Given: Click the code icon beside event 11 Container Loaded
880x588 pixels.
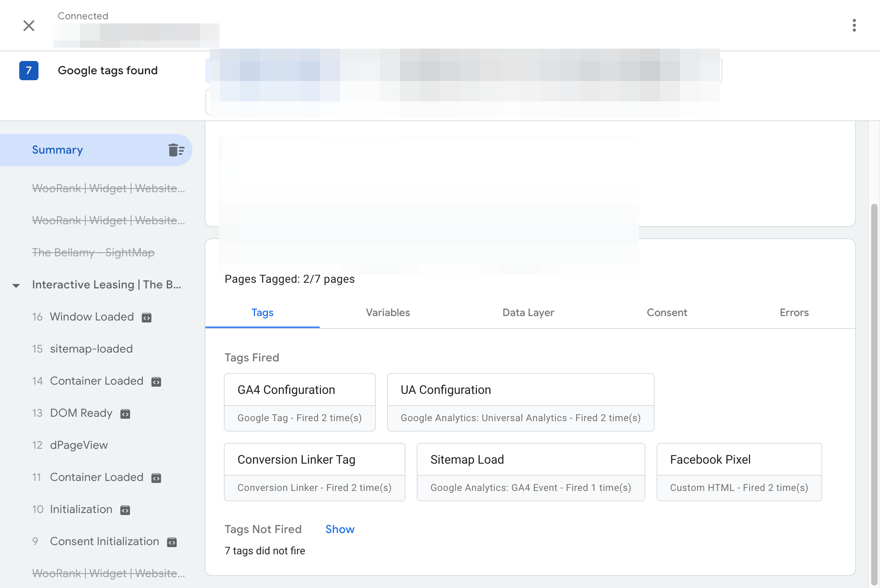Looking at the screenshot, I should (156, 478).
